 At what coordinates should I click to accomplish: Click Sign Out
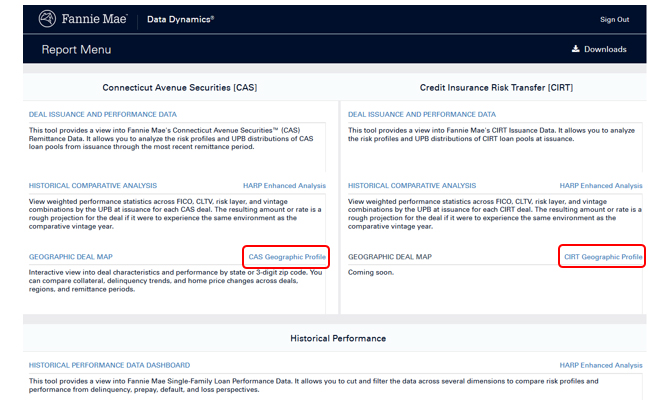(x=615, y=19)
